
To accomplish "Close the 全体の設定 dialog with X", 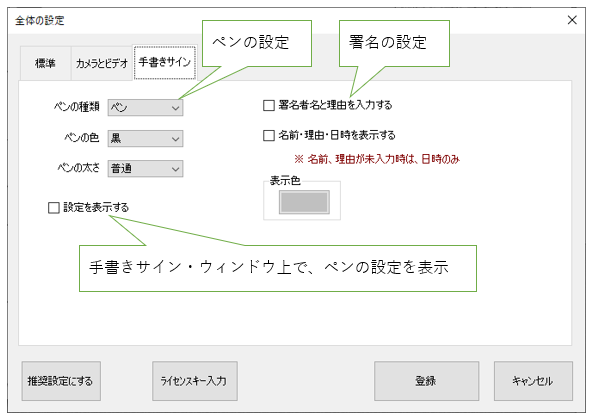I will coord(572,20).
